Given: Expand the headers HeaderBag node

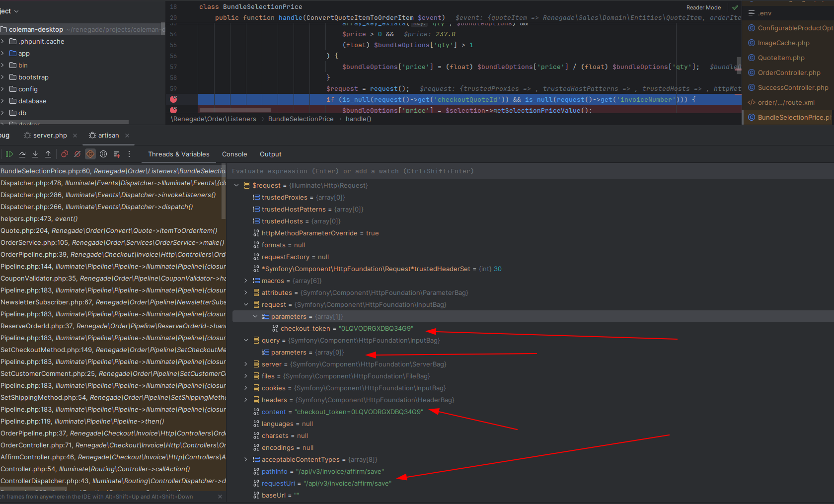Looking at the screenshot, I should [x=246, y=400].
